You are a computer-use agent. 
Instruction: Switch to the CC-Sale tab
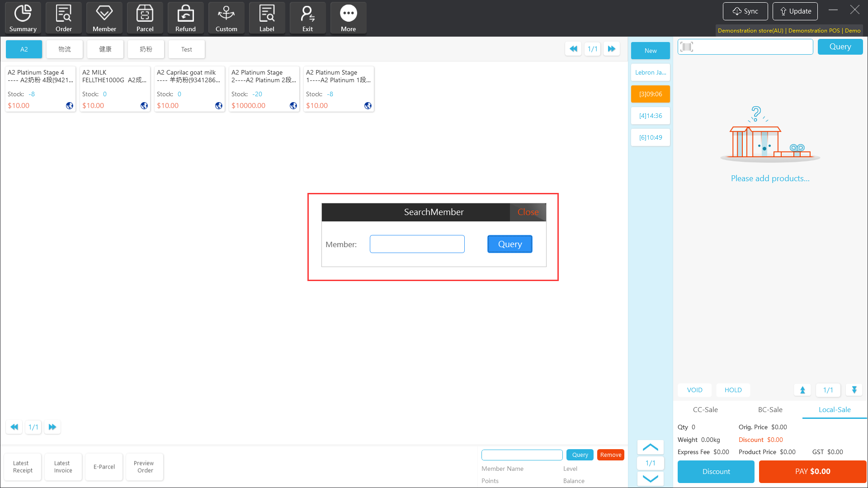click(705, 409)
